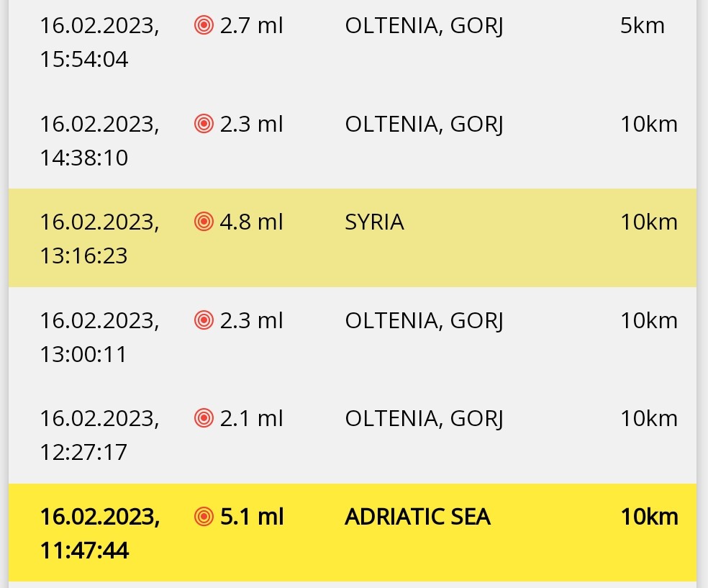The width and height of the screenshot is (708, 588).
Task: Click the 5km depth value
Action: (642, 27)
